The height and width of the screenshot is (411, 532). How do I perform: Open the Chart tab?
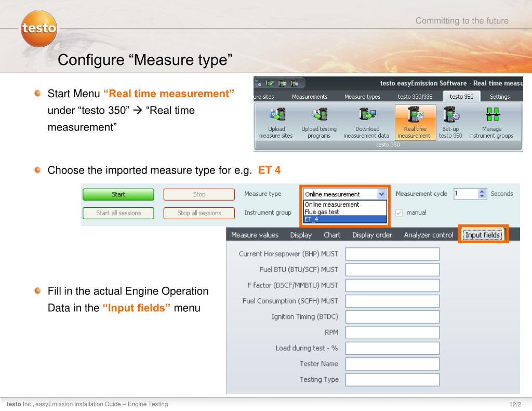[x=332, y=235]
